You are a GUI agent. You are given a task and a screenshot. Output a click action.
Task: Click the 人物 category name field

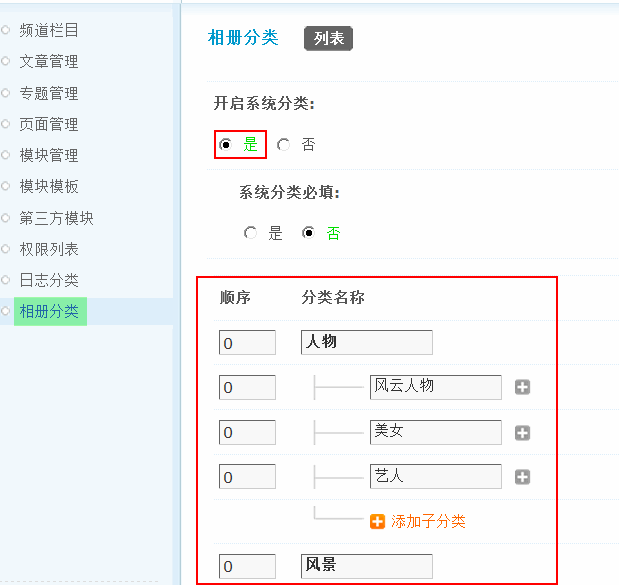click(x=366, y=343)
